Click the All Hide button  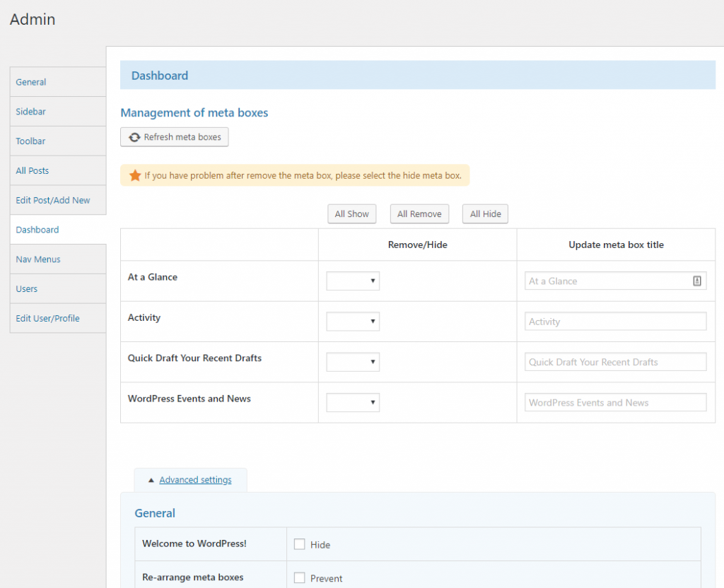(485, 213)
